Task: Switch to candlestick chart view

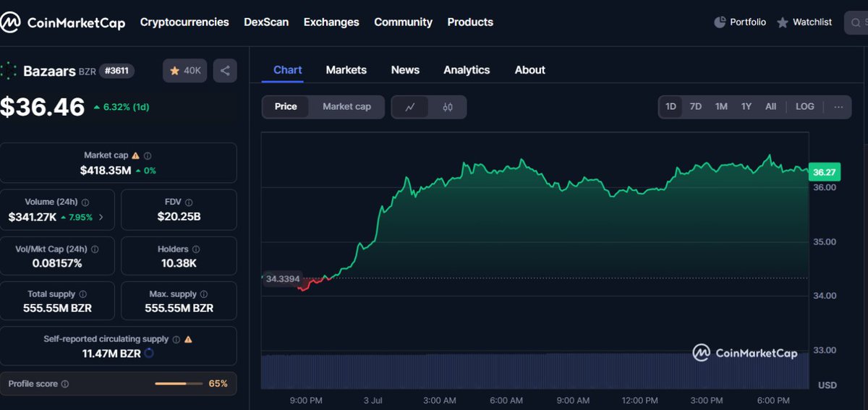Action: (448, 107)
